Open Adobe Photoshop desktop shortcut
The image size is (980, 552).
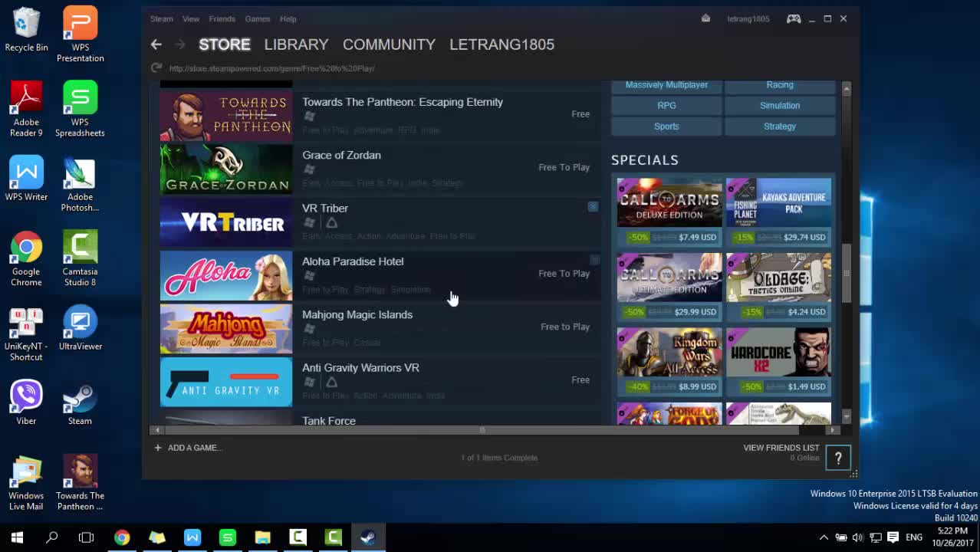point(80,184)
